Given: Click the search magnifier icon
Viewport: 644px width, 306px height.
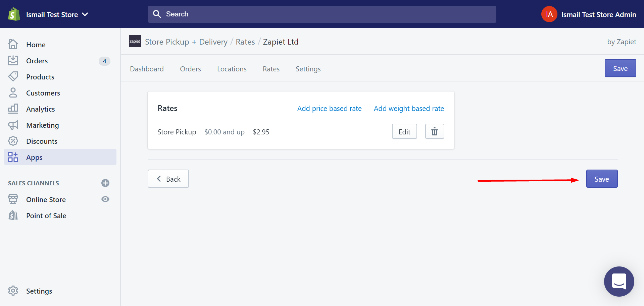Looking at the screenshot, I should click(157, 14).
